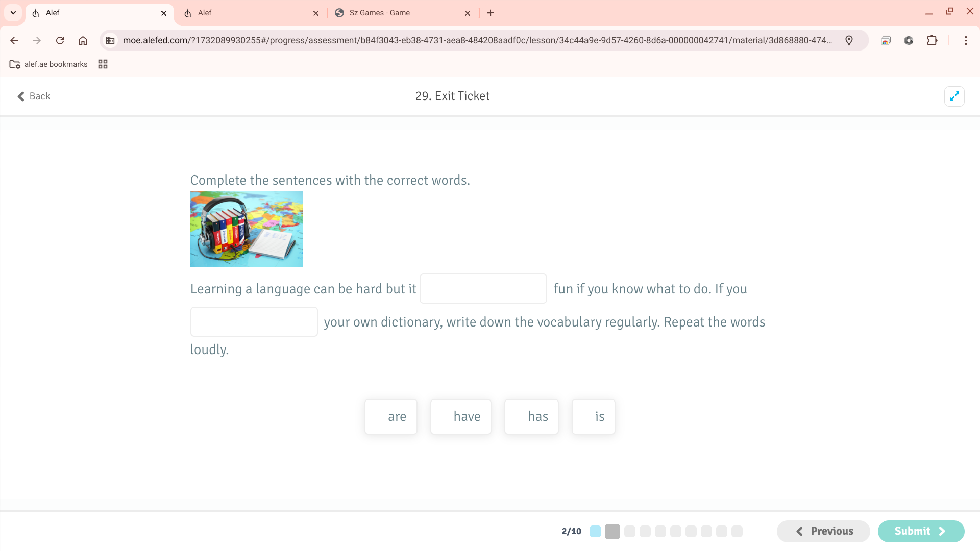Go to the Previous question
Image resolution: width=980 pixels, height=551 pixels.
pyautogui.click(x=823, y=531)
